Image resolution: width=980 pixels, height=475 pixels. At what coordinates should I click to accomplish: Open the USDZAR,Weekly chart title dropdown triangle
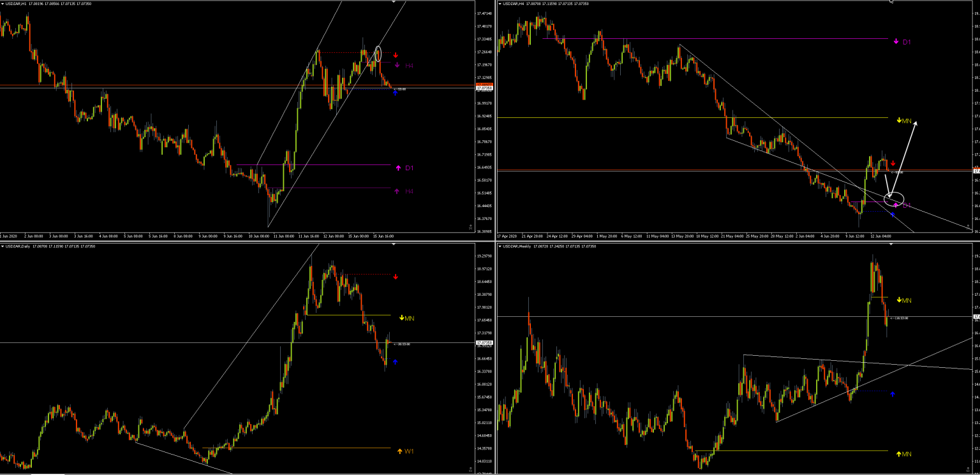tap(500, 246)
